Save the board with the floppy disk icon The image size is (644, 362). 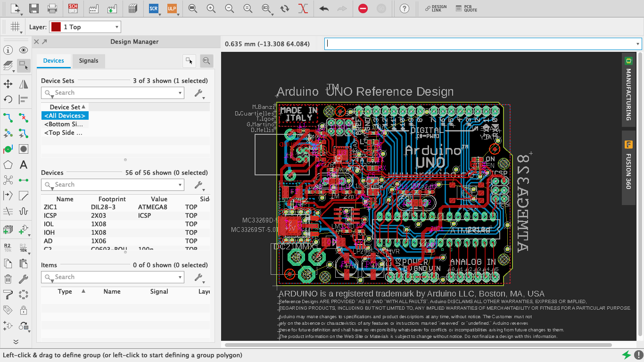33,8
